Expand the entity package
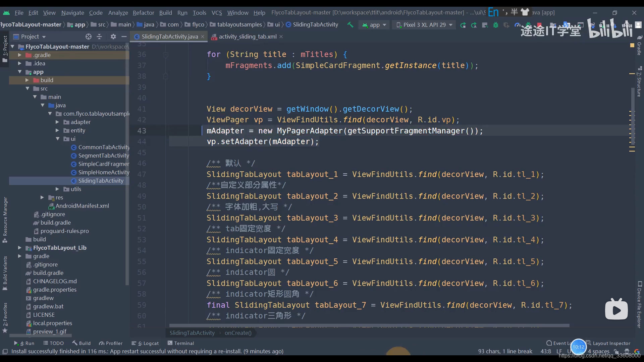The height and width of the screenshot is (362, 644). pyautogui.click(x=57, y=130)
